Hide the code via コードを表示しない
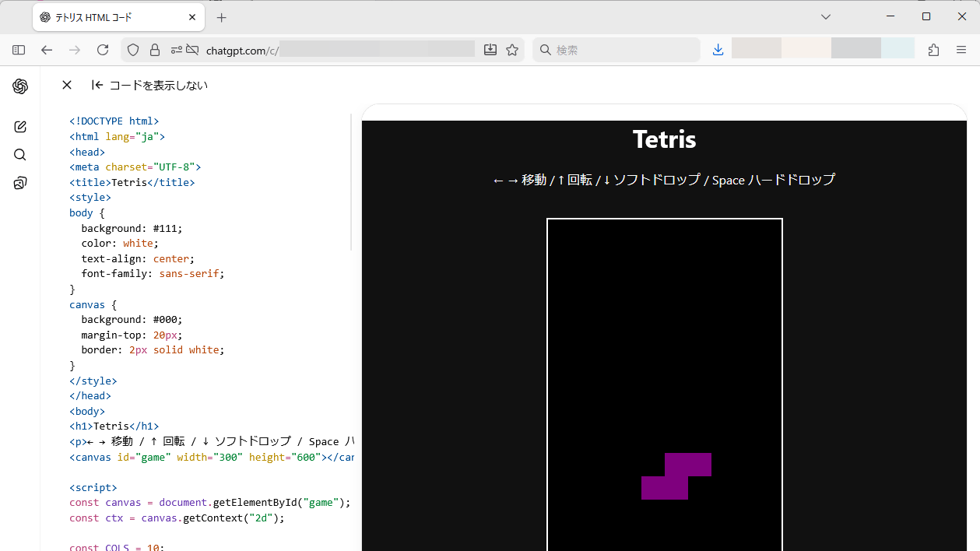This screenshot has height=551, width=980. coord(149,85)
